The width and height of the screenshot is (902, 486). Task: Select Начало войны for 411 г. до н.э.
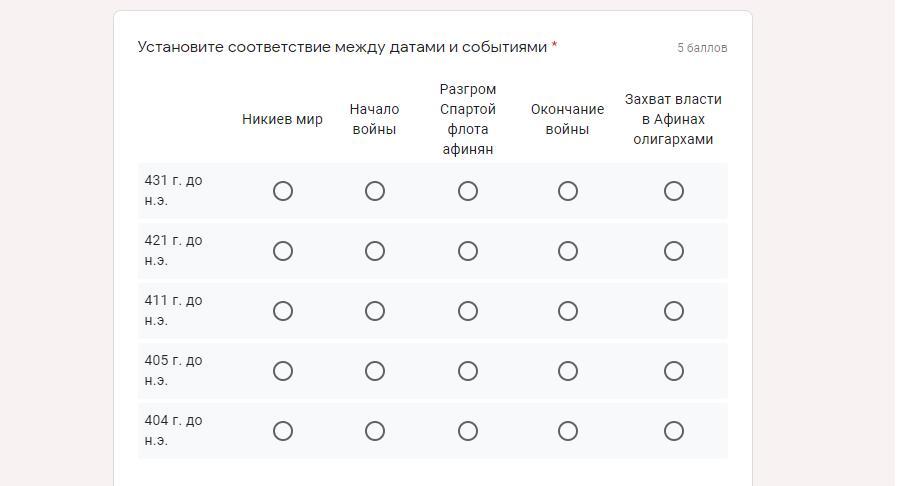coord(375,311)
